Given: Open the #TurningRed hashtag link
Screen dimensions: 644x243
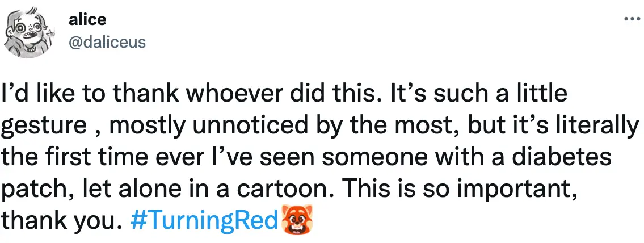Looking at the screenshot, I should click(x=205, y=219).
